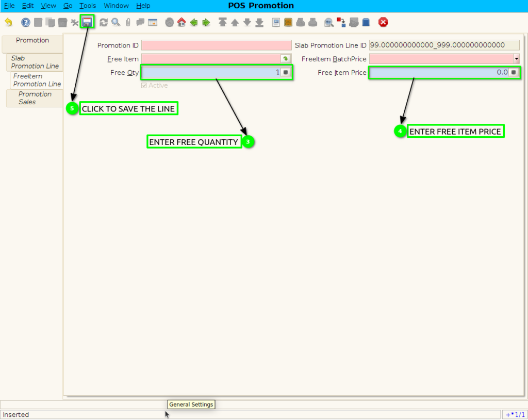This screenshot has width=528, height=420.
Task: Open the Help menu
Action: click(x=143, y=6)
